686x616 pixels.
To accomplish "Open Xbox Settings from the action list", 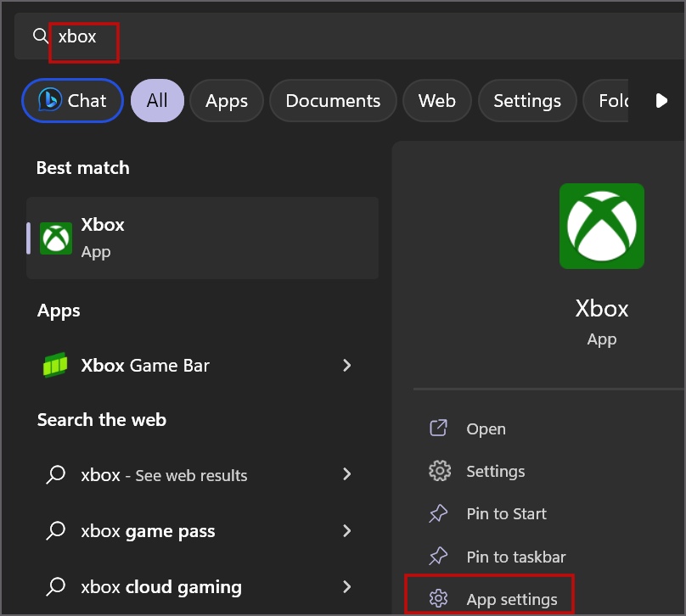I will coord(495,471).
